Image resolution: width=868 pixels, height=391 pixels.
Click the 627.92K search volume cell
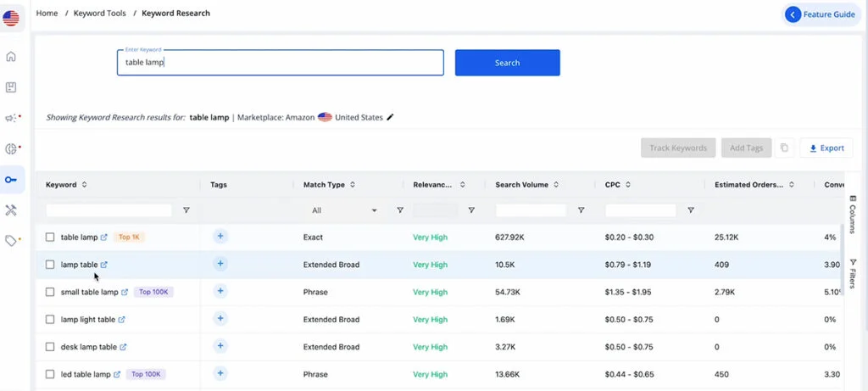(509, 237)
